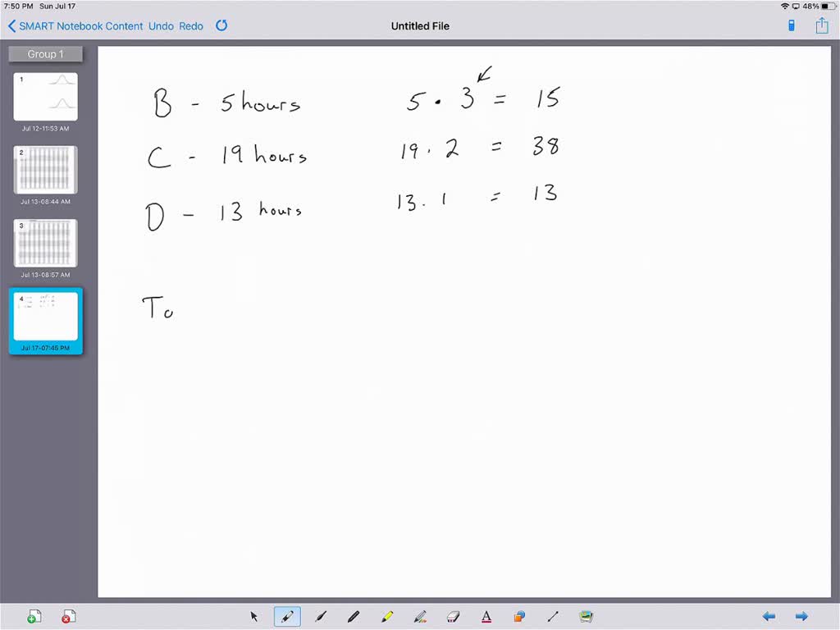Image resolution: width=840 pixels, height=630 pixels.
Task: Expand the Group 1 header
Action: 45,53
